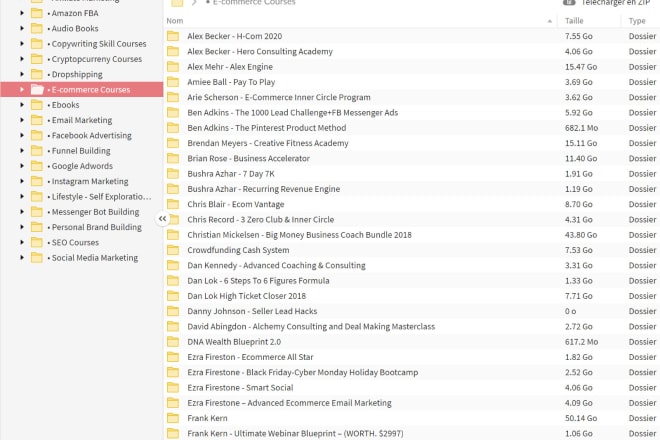The height and width of the screenshot is (440, 660).
Task: Click the sort arrow in the Nom column header
Action: (549, 21)
